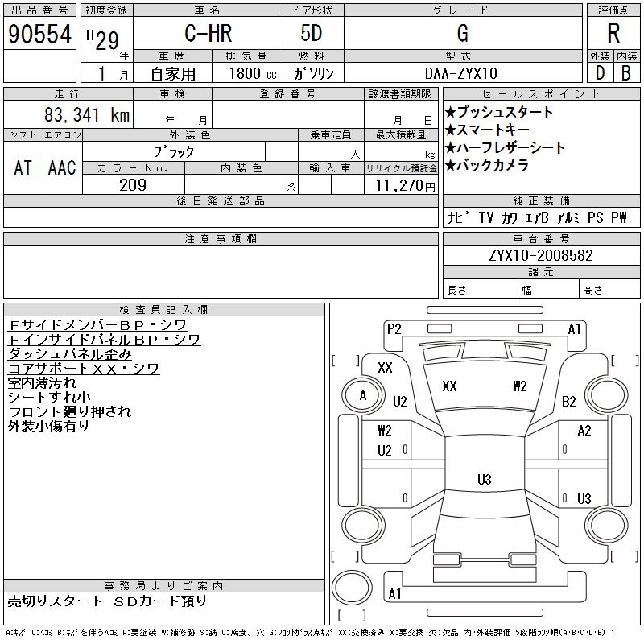The width and height of the screenshot is (644, 644).
Task: Click the circled A wheel marker
Action: 363,395
